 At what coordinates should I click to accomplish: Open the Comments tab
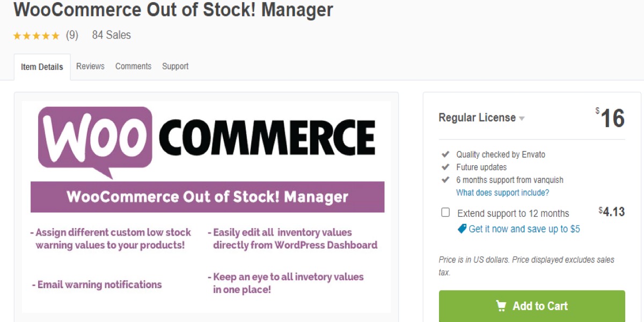coord(133,67)
